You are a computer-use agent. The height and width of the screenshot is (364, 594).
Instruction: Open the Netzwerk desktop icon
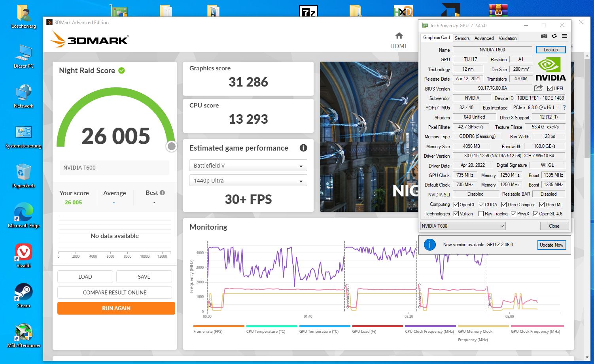(x=24, y=96)
